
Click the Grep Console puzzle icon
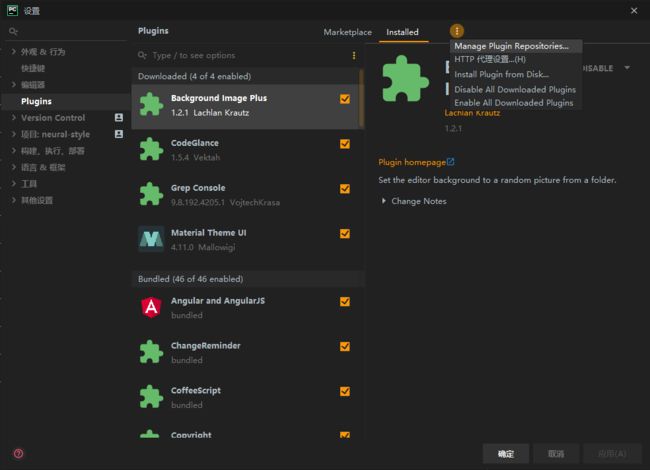coord(151,194)
